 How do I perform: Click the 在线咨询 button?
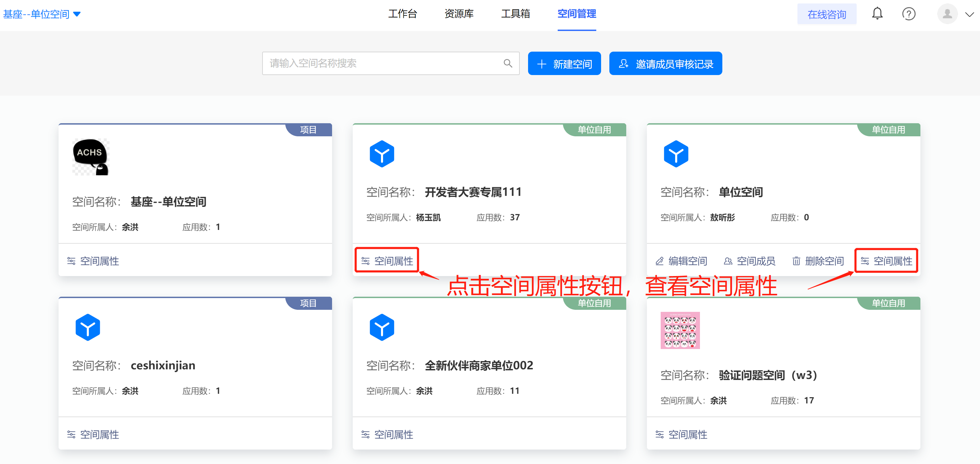826,14
